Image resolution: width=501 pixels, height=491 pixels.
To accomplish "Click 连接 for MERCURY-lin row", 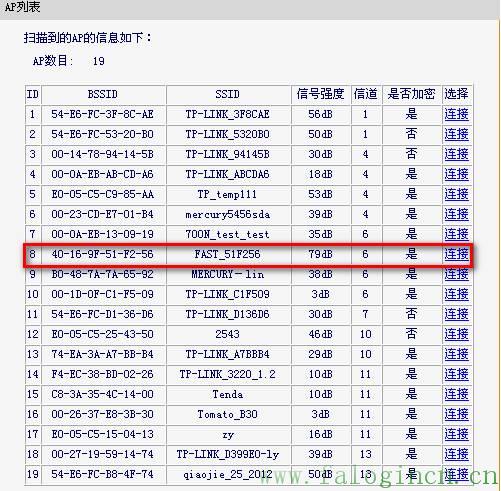I will 456,274.
